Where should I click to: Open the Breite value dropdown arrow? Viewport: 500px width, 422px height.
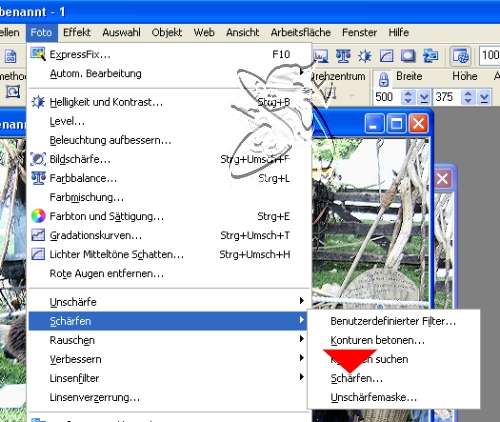click(424, 97)
